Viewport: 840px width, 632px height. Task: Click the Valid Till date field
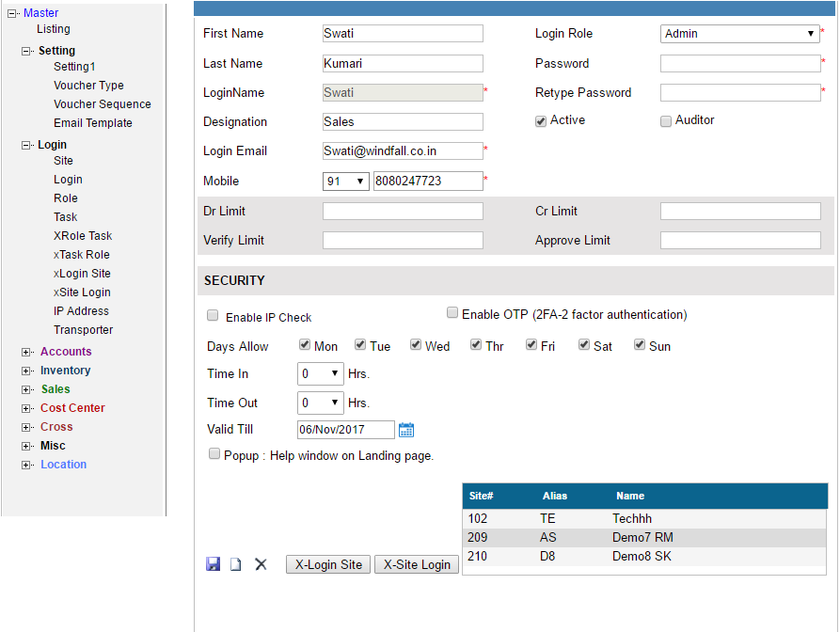346,430
